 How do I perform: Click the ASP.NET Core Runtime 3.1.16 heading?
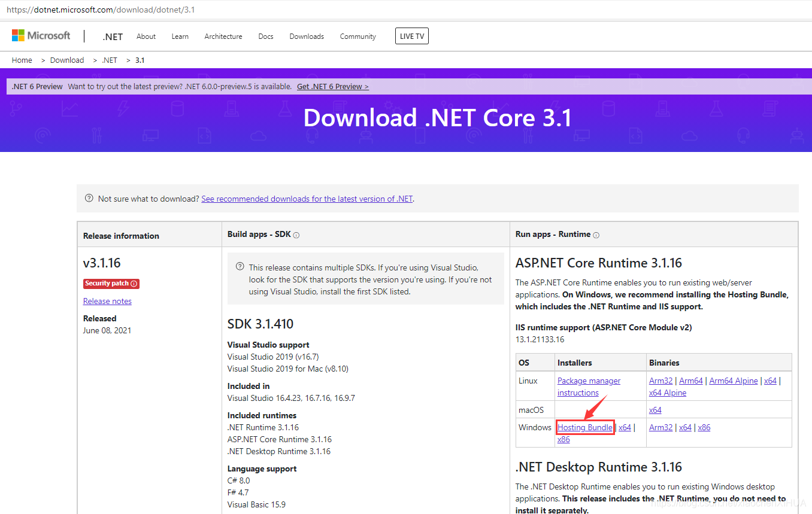coord(599,263)
